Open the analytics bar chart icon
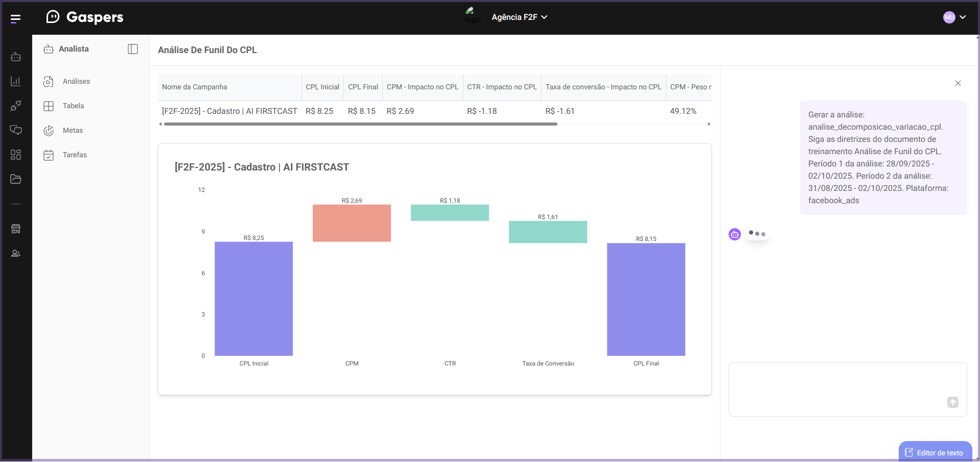Screen dimensions: 980x462 point(16,81)
